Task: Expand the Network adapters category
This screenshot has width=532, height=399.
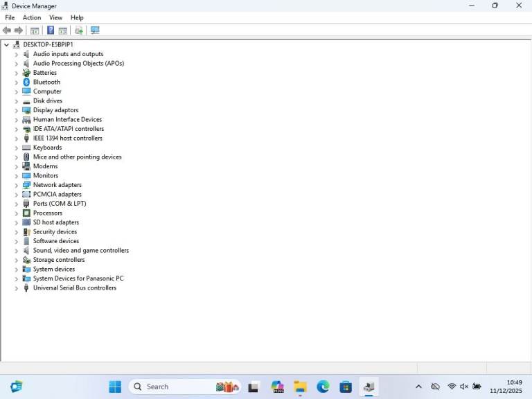Action: [x=17, y=185]
